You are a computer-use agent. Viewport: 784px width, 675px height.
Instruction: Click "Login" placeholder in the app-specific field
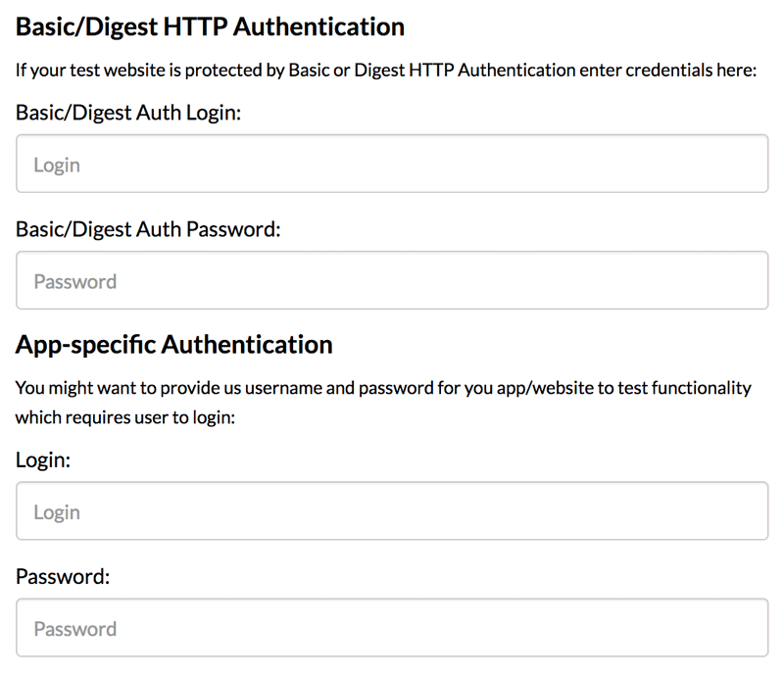click(57, 511)
